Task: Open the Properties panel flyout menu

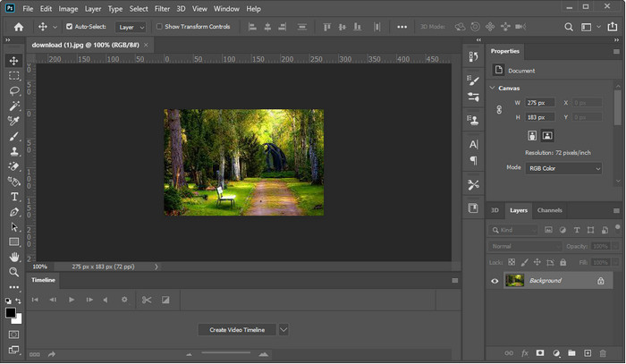Action: click(x=616, y=52)
